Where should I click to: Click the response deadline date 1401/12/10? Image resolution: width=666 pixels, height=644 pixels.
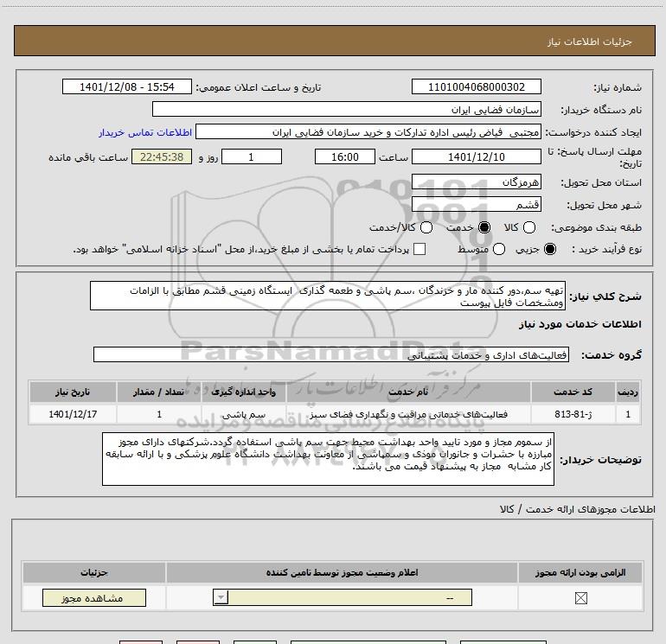(476, 156)
